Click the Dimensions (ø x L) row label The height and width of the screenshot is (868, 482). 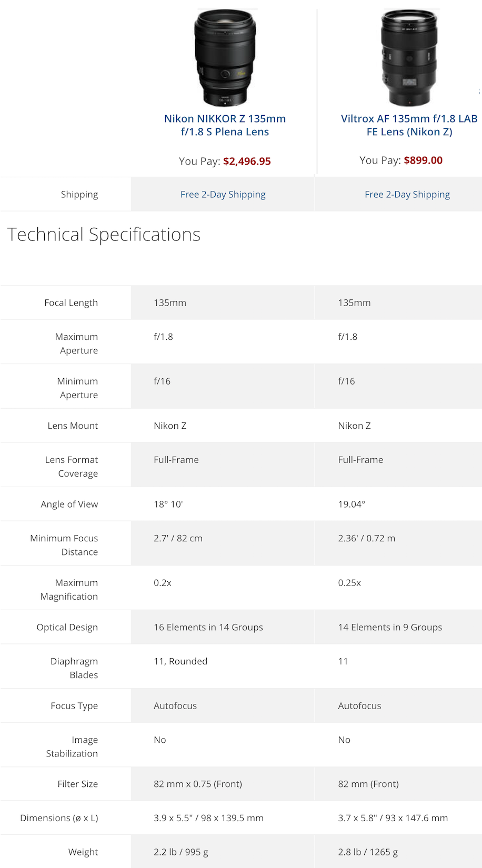click(x=59, y=818)
